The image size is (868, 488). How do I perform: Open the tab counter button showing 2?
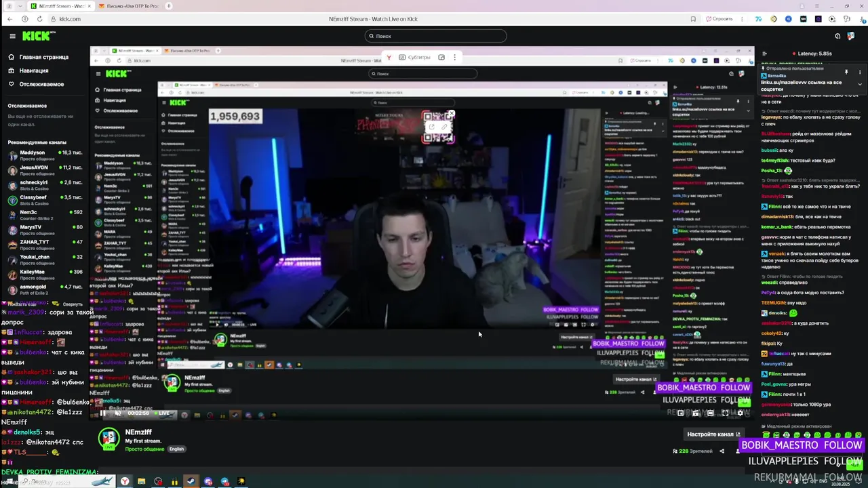pos(9,6)
